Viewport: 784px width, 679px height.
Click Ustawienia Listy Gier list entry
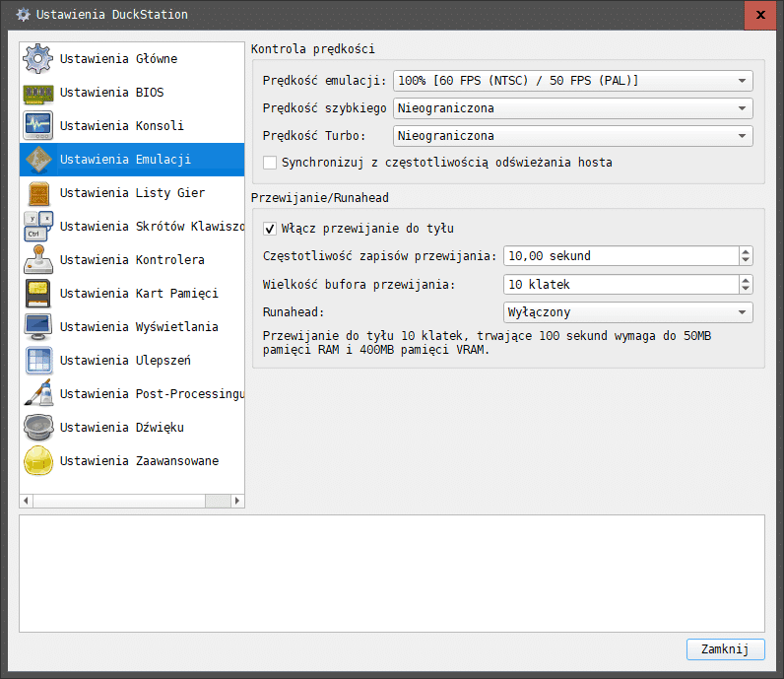pyautogui.click(x=132, y=193)
